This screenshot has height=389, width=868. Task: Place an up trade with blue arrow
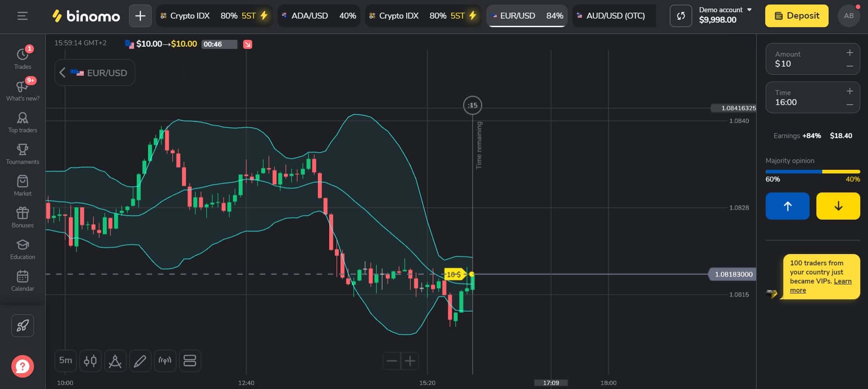(x=787, y=206)
